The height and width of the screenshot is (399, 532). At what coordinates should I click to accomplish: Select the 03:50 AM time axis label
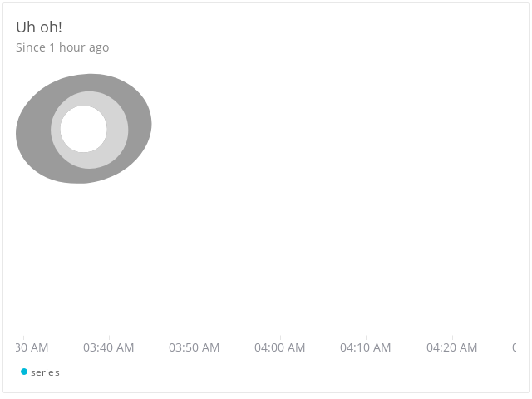click(x=194, y=347)
